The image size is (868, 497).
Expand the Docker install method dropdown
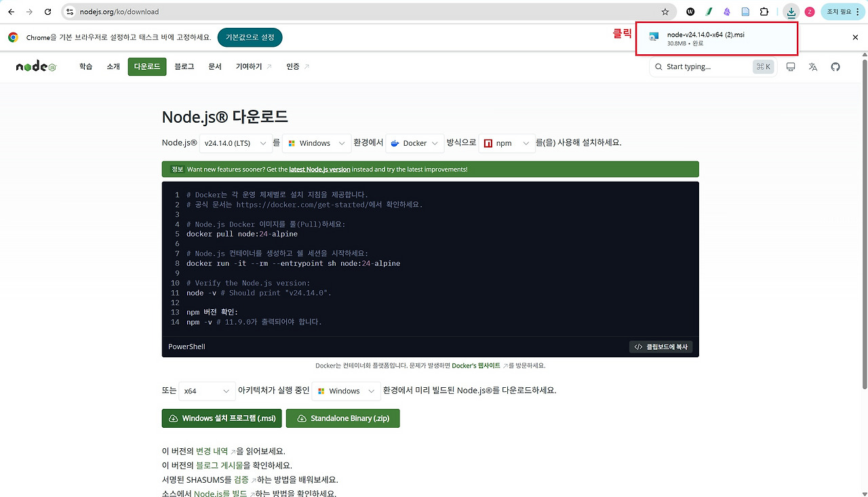(415, 143)
